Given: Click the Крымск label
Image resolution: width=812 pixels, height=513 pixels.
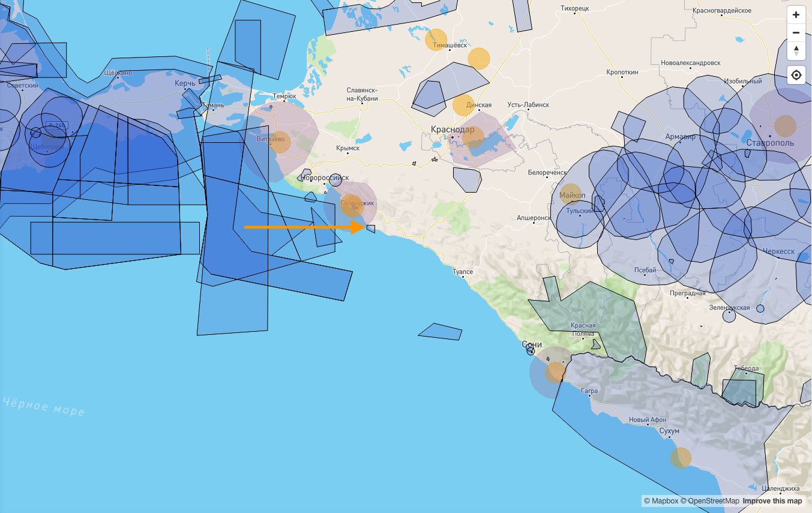Looking at the screenshot, I should click(x=347, y=148).
